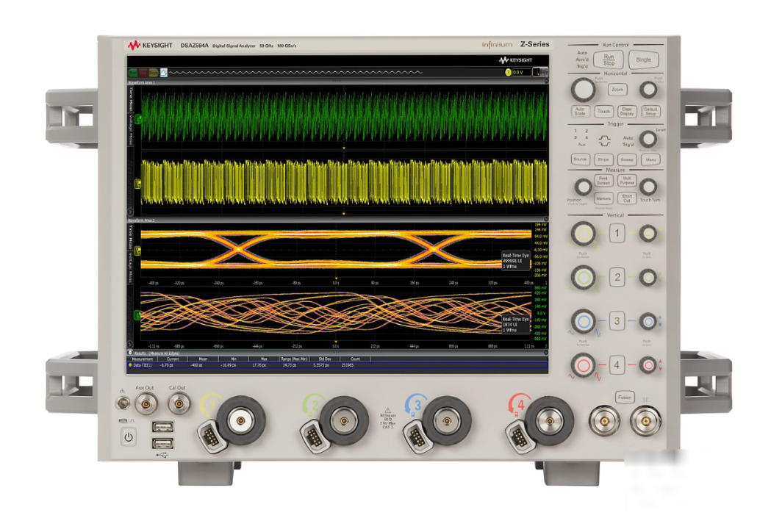Image resolution: width=771 pixels, height=532 pixels.
Task: Enable Touch Num input
Action: [649, 187]
